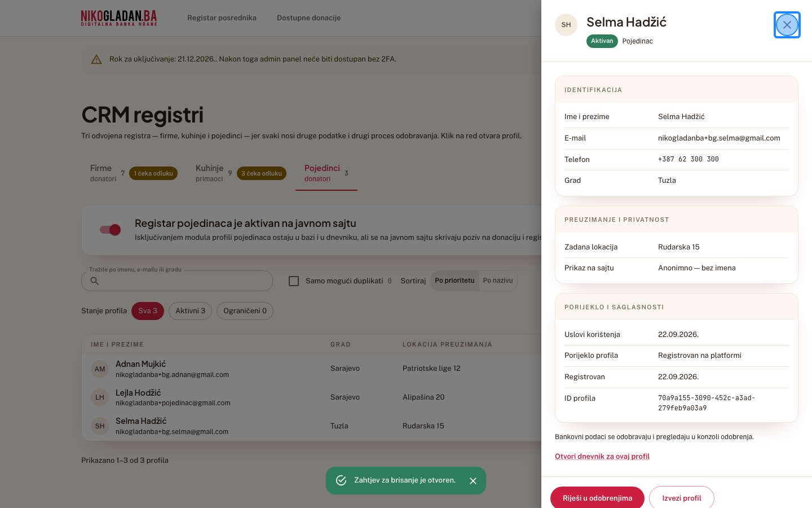
Task: Click the NIKOGLADAN.BA logo
Action: coord(119,18)
